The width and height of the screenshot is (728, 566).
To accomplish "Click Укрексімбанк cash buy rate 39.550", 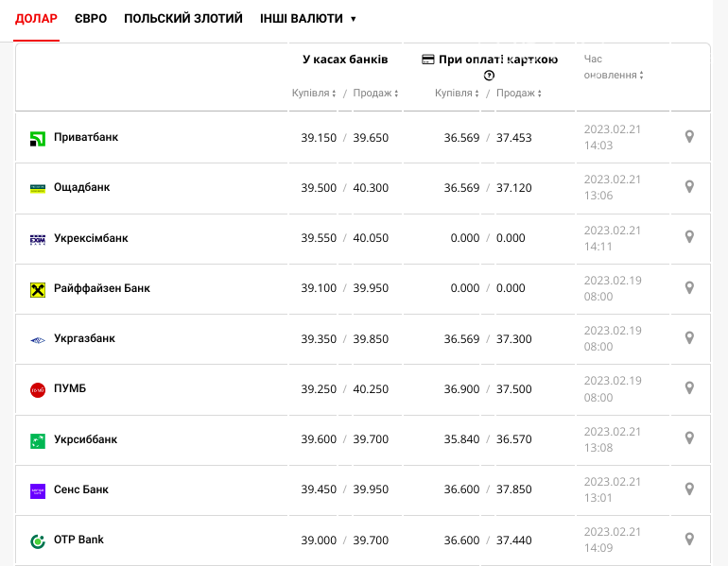I will (x=319, y=238).
